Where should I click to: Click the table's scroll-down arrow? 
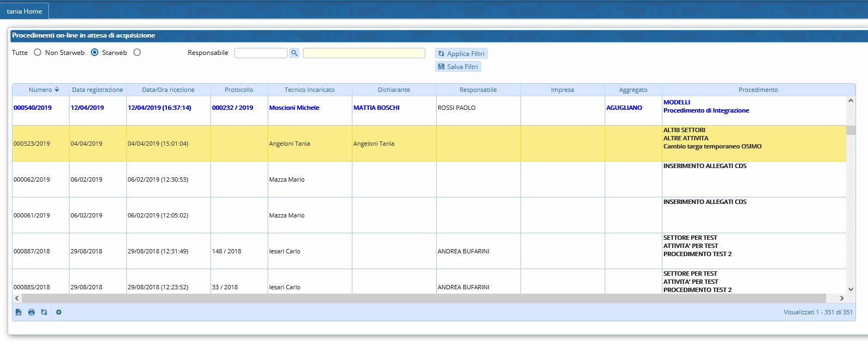(851, 289)
